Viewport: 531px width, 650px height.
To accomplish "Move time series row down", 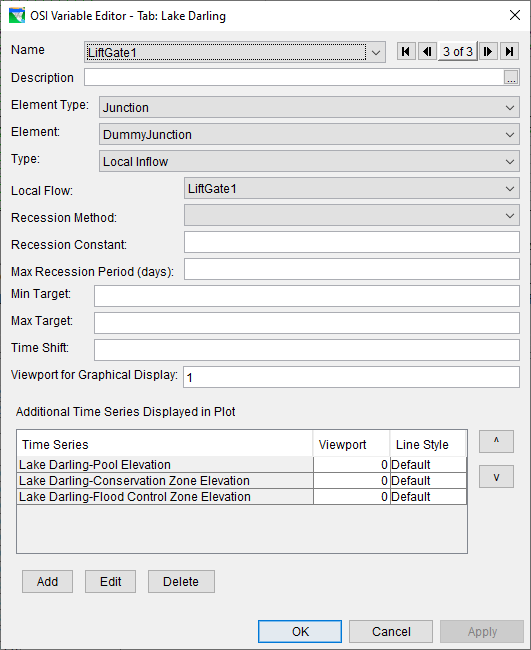I will pyautogui.click(x=496, y=476).
